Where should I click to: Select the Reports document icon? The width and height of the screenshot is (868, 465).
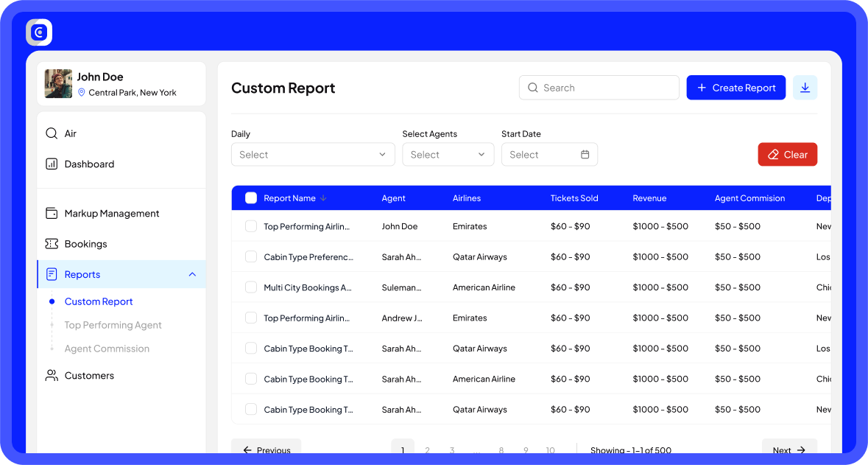(51, 274)
